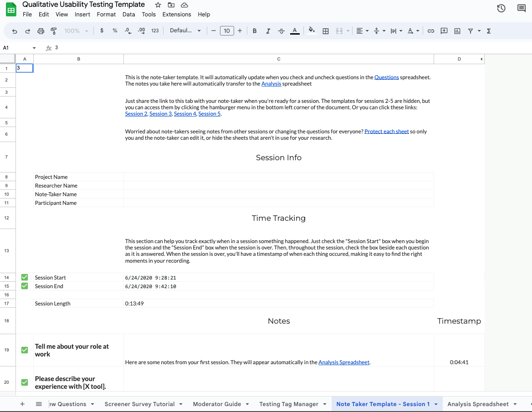Follow the Session 3 link
This screenshot has width=532, height=412.
point(160,113)
